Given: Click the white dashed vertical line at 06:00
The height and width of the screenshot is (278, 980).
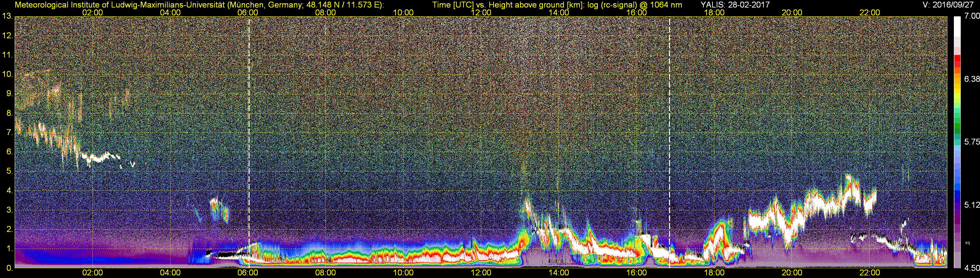Looking at the screenshot, I should click(249, 142).
